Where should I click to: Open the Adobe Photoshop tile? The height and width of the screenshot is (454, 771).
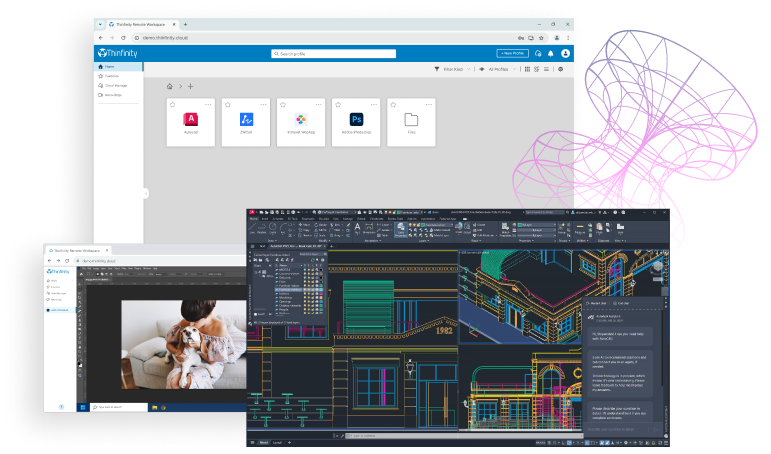tap(355, 121)
